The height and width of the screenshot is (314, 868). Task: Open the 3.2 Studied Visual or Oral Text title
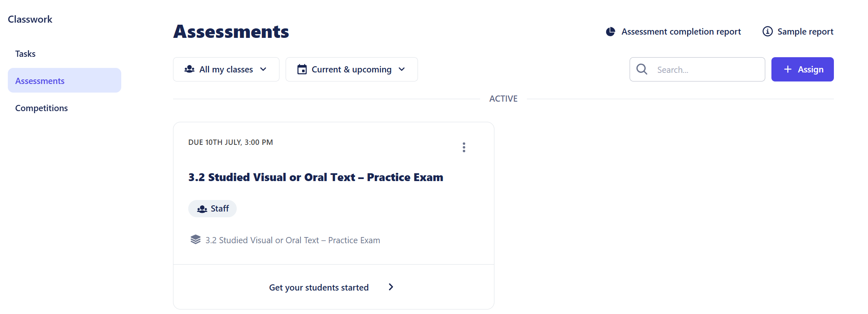tap(316, 177)
